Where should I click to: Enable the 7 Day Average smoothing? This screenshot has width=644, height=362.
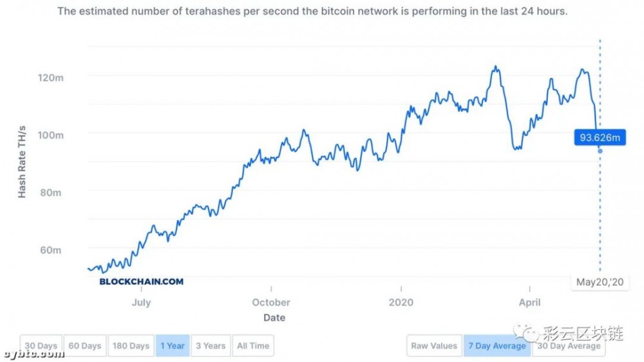click(497, 346)
